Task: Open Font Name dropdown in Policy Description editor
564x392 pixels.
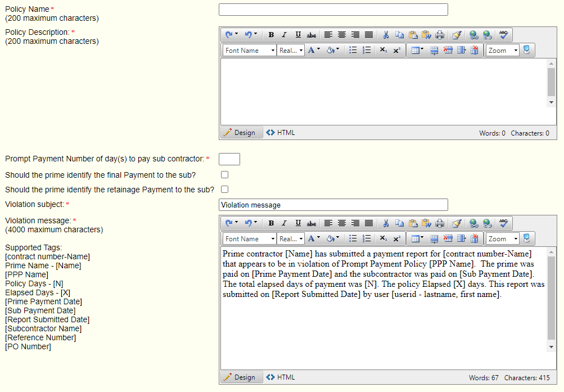Action: click(250, 50)
